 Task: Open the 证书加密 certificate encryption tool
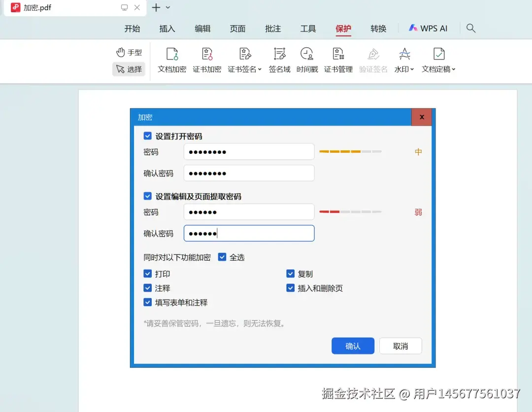pyautogui.click(x=207, y=60)
